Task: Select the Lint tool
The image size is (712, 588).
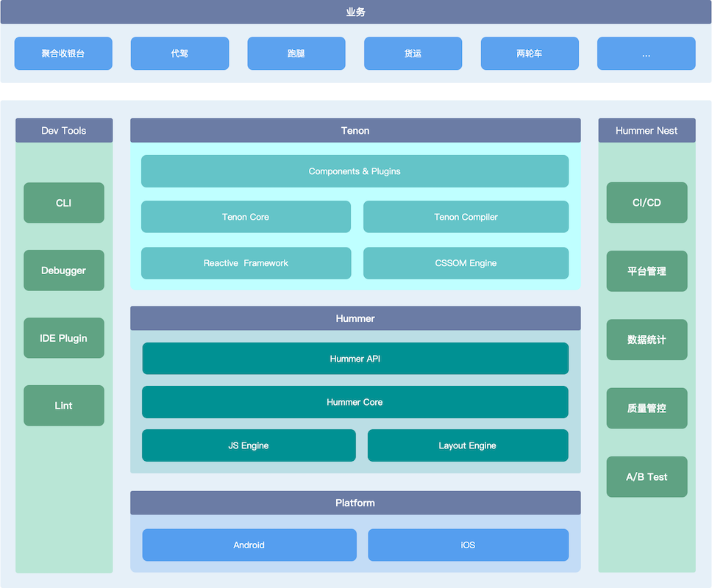Action: (x=63, y=405)
